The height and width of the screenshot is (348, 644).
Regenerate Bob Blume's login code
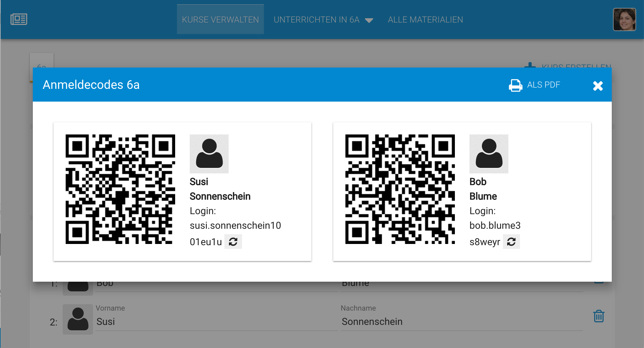[511, 242]
